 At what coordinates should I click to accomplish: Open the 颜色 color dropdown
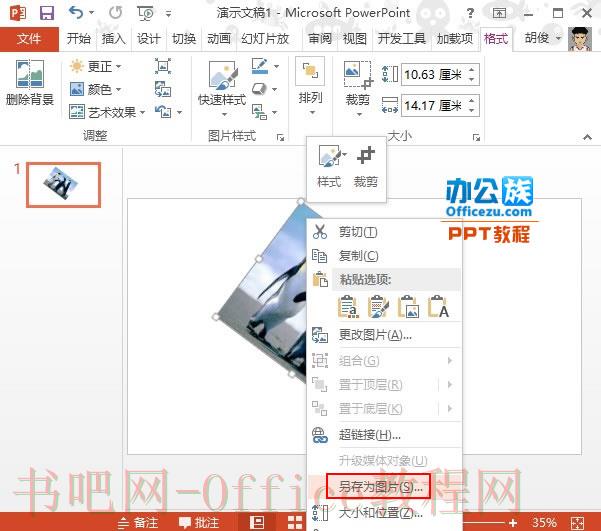point(95,90)
